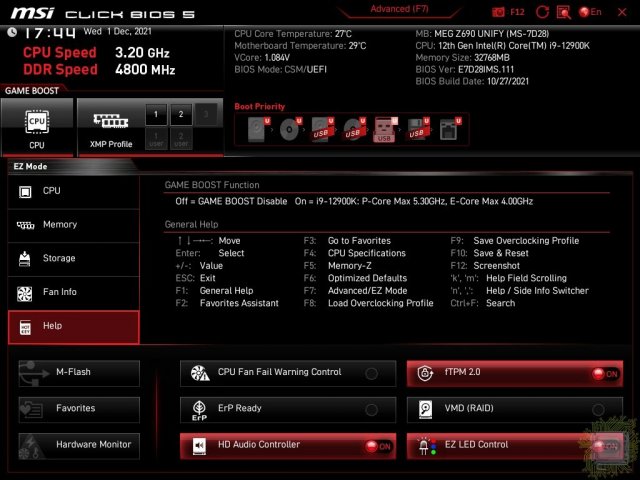Screen dimensions: 640x480
Task: Toggle the fTPM 2.0 switch
Action: (x=603, y=374)
